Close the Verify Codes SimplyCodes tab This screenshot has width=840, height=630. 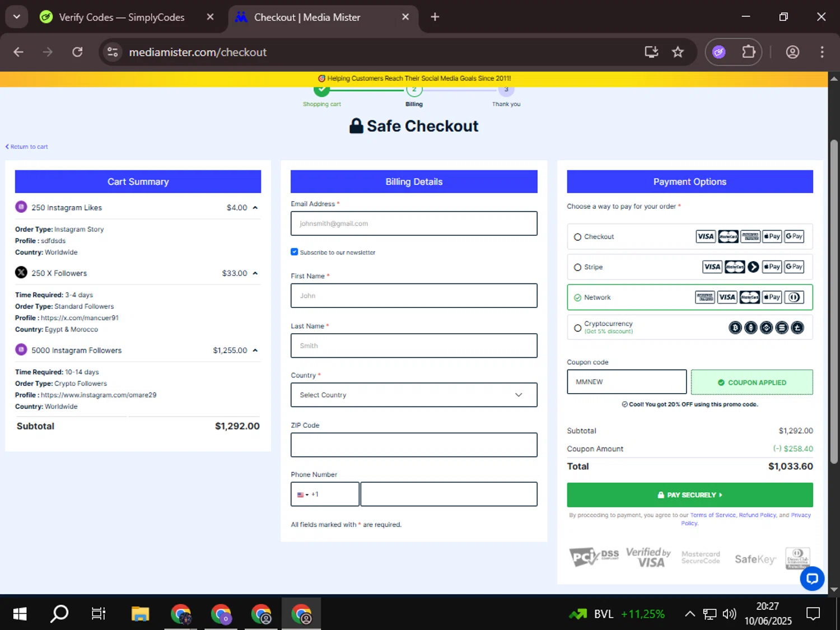[210, 17]
